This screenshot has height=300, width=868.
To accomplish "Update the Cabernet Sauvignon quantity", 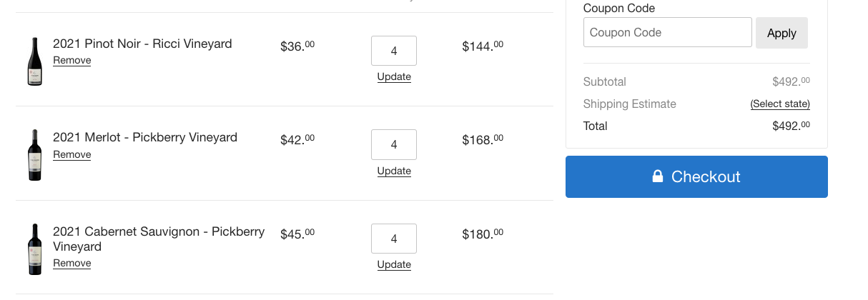I will [394, 264].
